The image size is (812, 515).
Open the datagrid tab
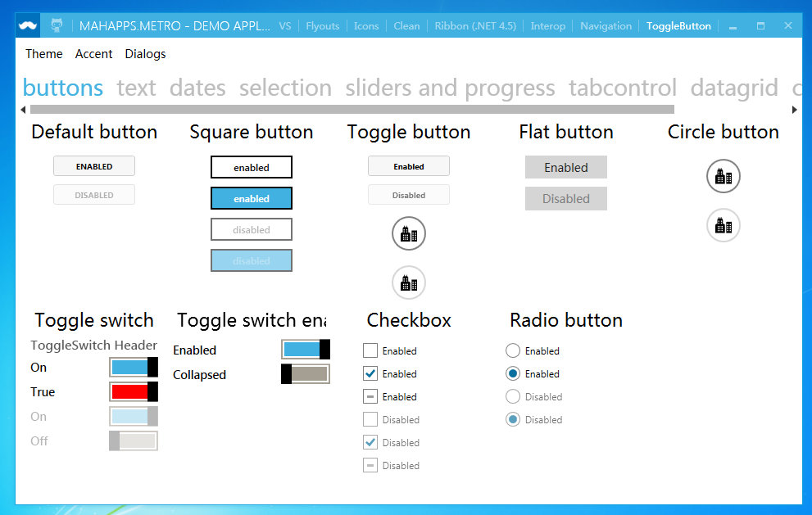(x=734, y=88)
